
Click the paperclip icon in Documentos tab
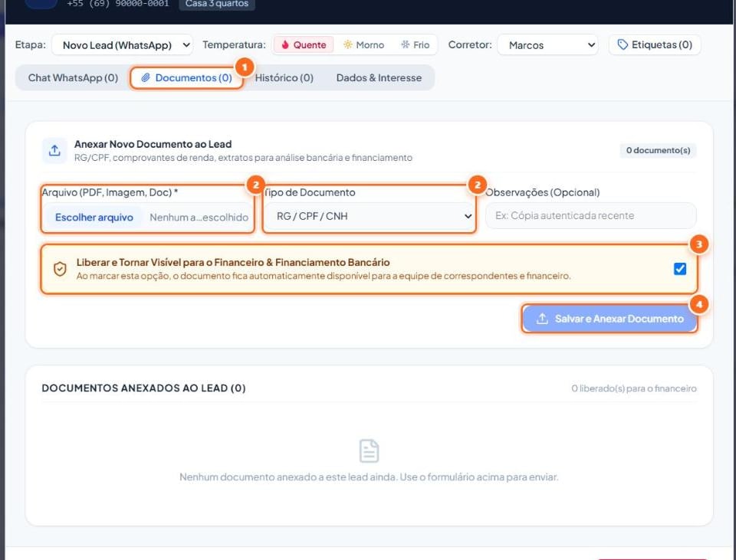tap(146, 78)
